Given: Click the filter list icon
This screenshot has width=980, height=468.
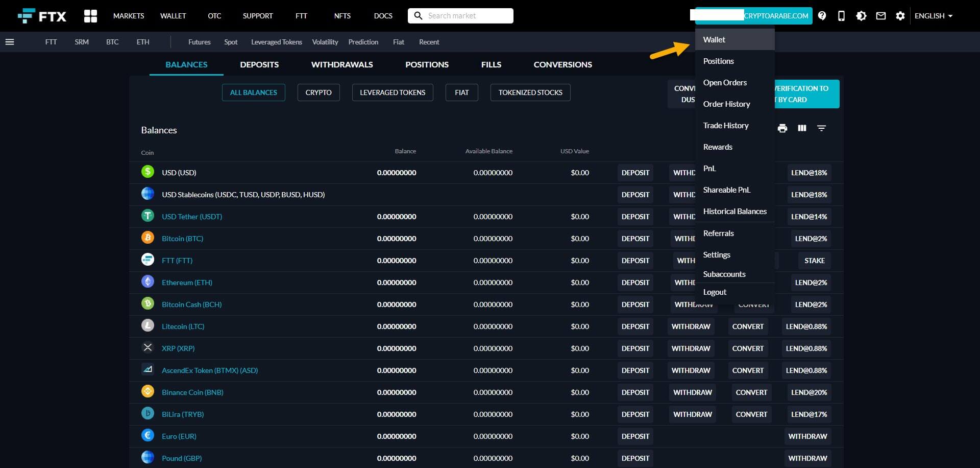Looking at the screenshot, I should click(x=821, y=128).
